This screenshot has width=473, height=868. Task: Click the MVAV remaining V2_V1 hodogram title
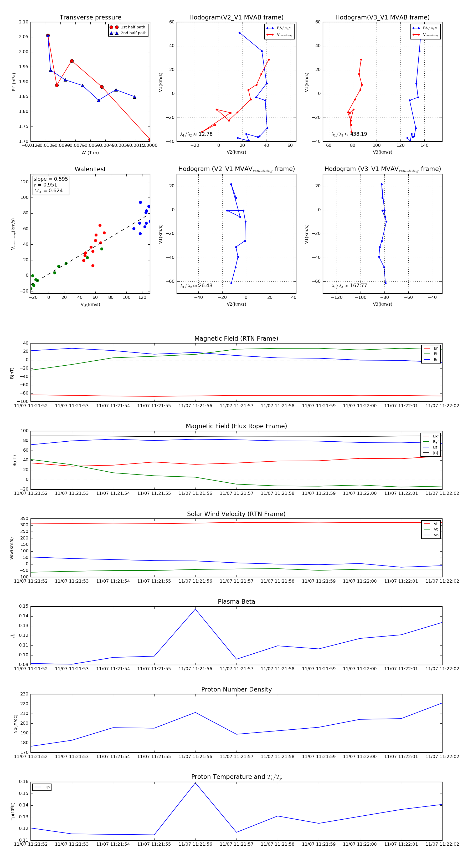tap(236, 169)
